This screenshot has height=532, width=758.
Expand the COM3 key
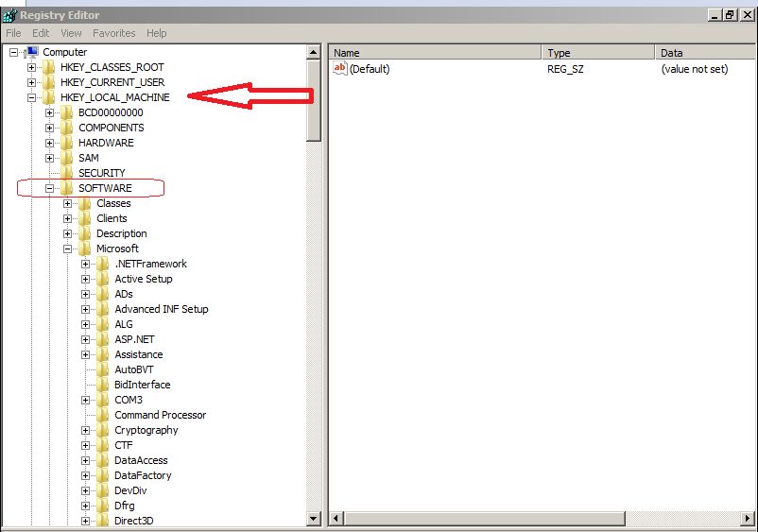(x=86, y=400)
